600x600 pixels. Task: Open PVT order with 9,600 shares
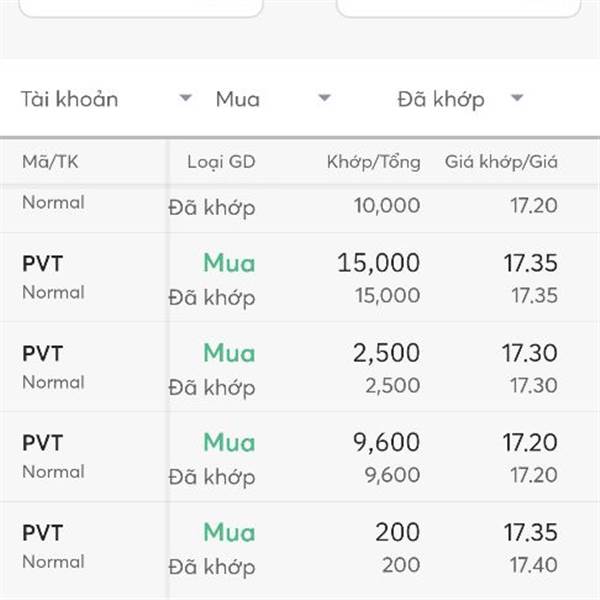42,443
